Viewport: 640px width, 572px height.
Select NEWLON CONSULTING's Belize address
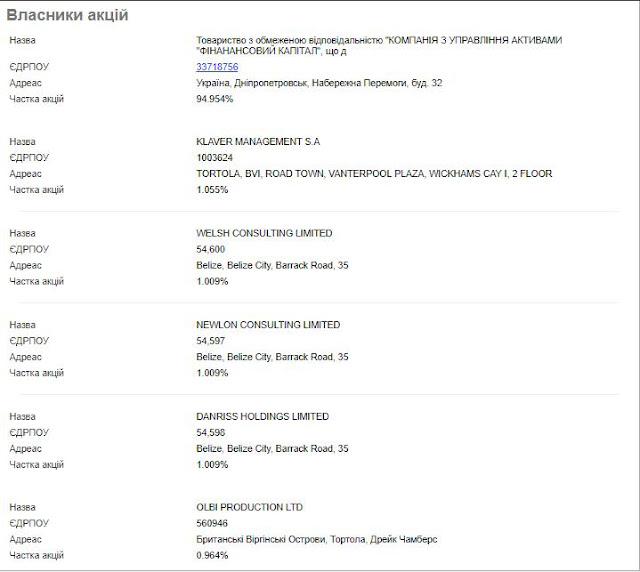(272, 357)
